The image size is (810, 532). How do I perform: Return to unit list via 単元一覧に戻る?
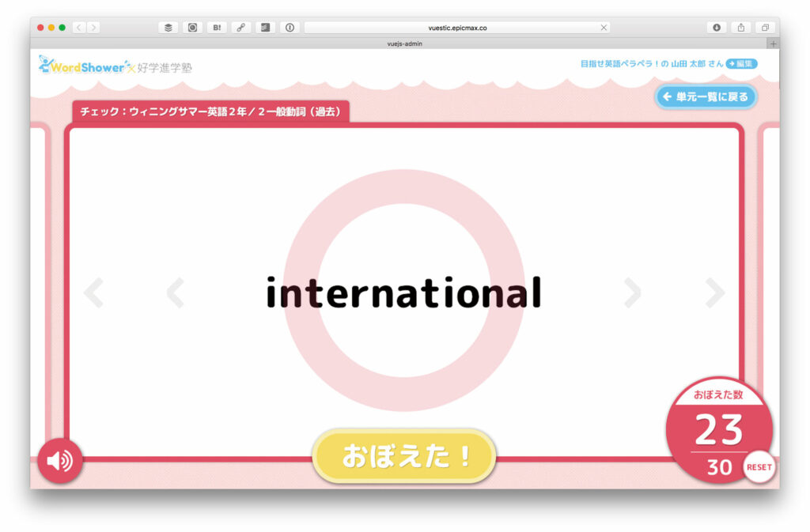706,96
